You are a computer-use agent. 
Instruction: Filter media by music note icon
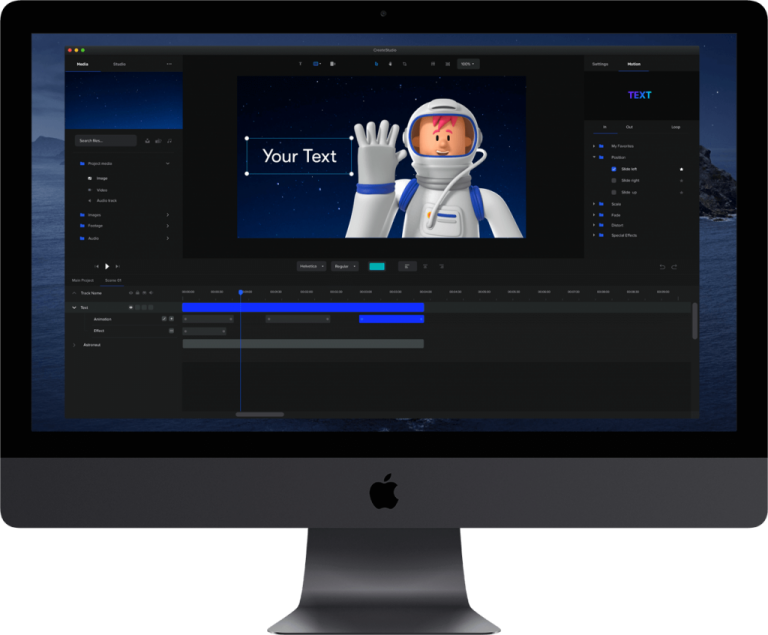pos(168,141)
